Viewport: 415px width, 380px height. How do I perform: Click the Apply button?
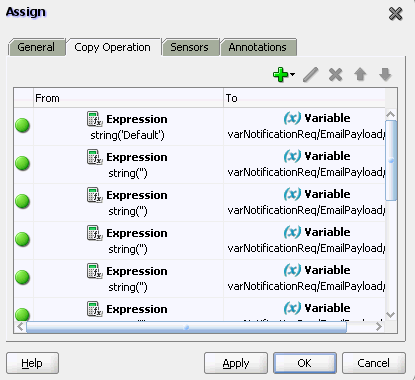[236, 363]
